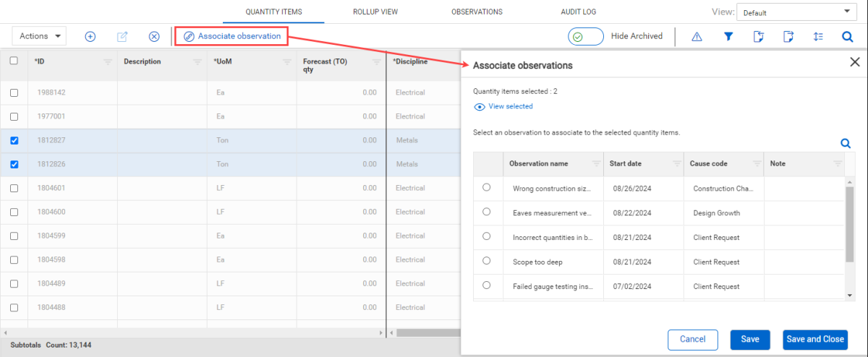868x357 pixels.
Task: Open the Actions dropdown
Action: point(39,36)
